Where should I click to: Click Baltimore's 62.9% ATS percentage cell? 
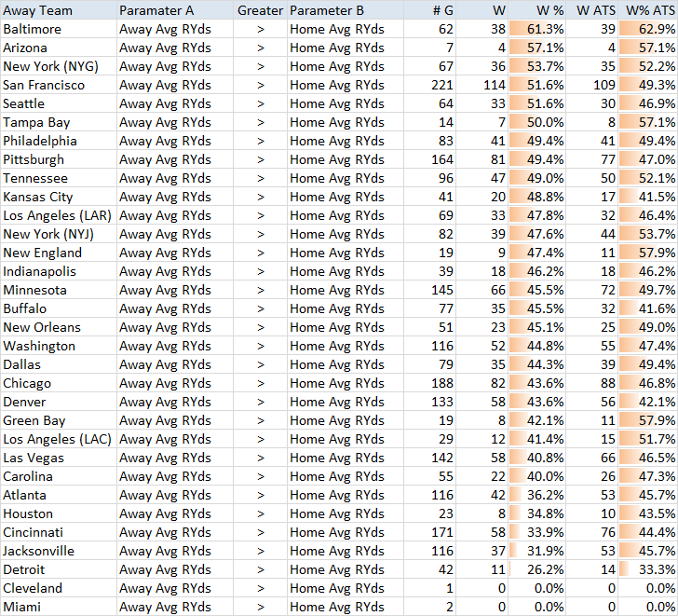[648, 29]
